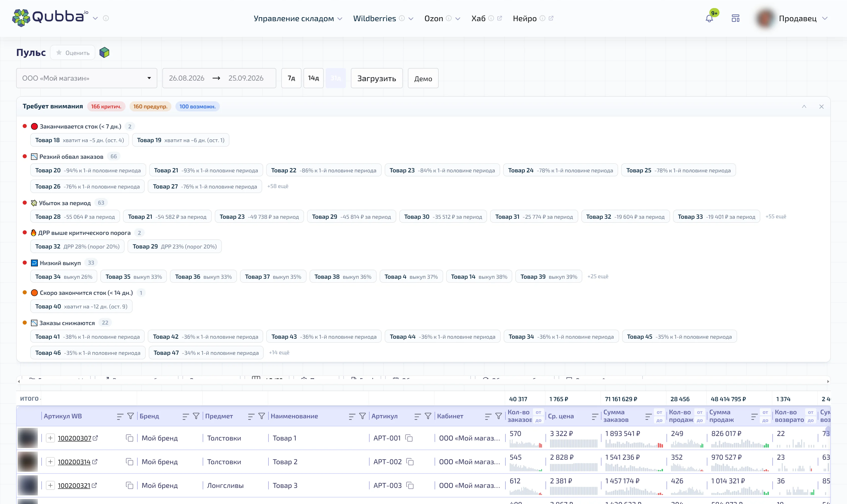Open the ООО «Мой магазин» store dropdown

pyautogui.click(x=87, y=78)
